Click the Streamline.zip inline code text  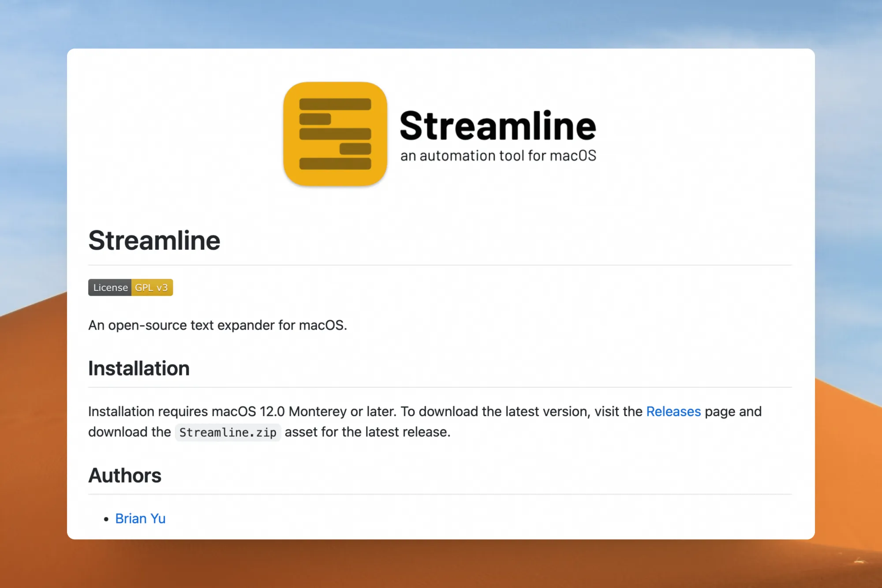(228, 432)
